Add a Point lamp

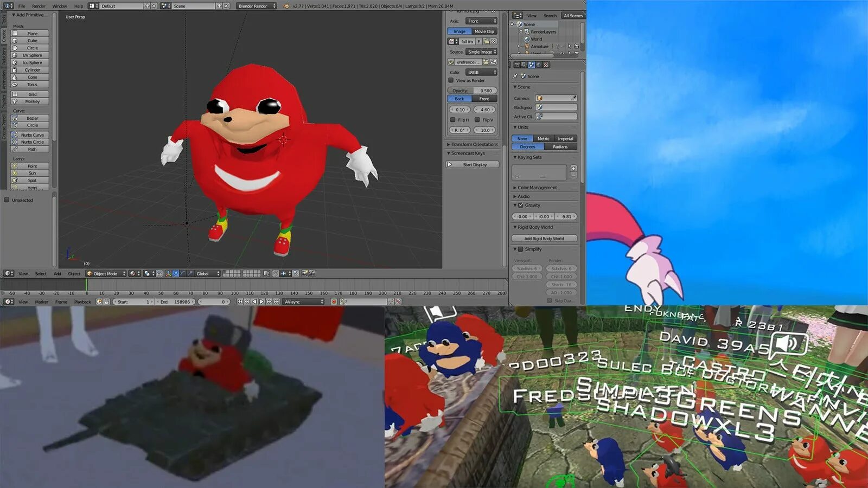point(30,166)
